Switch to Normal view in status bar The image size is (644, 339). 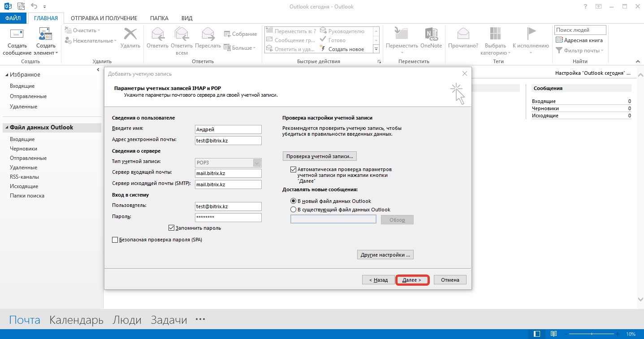[x=537, y=334]
